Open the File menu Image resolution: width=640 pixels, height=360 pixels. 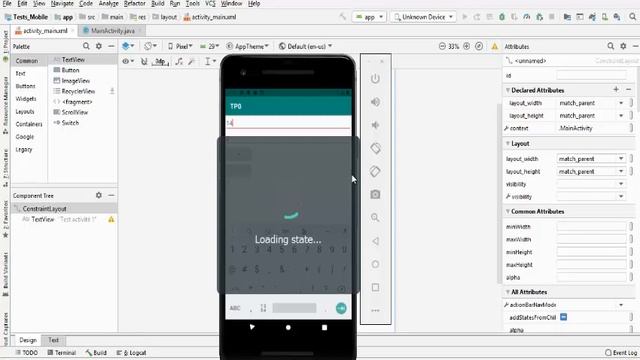(7, 4)
